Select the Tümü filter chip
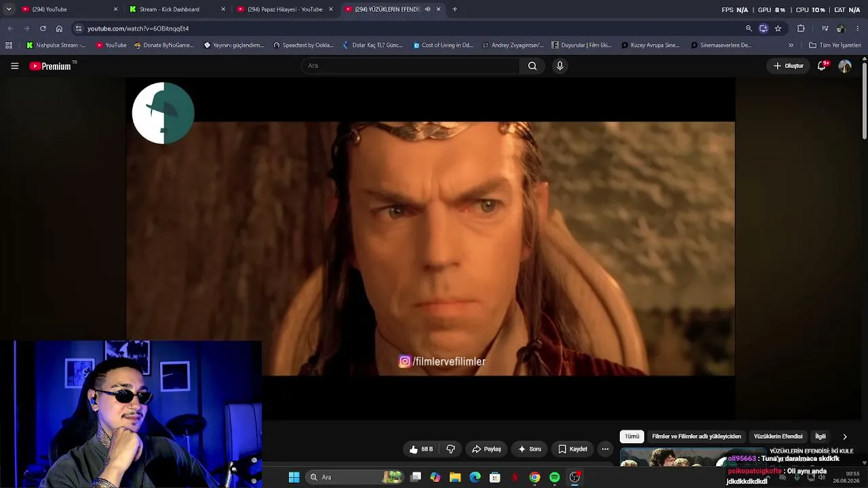 632,436
